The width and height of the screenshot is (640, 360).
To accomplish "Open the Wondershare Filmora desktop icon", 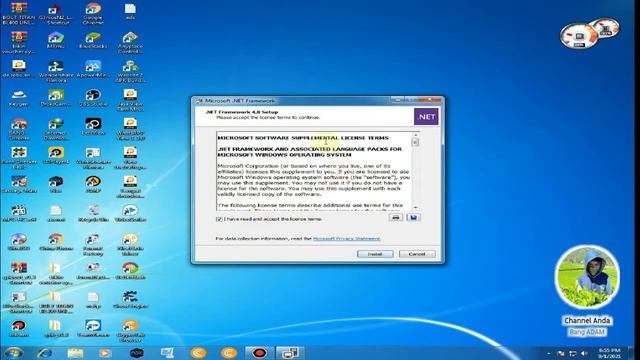I will pyautogui.click(x=56, y=71).
